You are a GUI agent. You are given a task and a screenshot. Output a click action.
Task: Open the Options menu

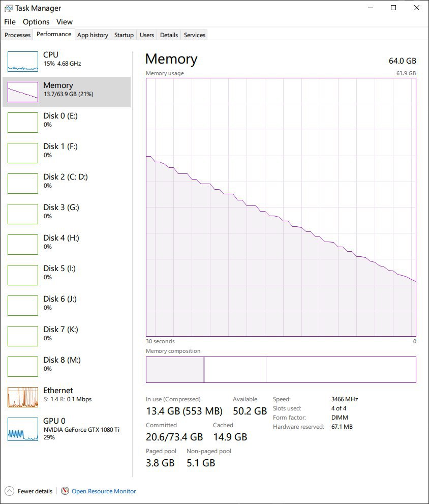36,22
